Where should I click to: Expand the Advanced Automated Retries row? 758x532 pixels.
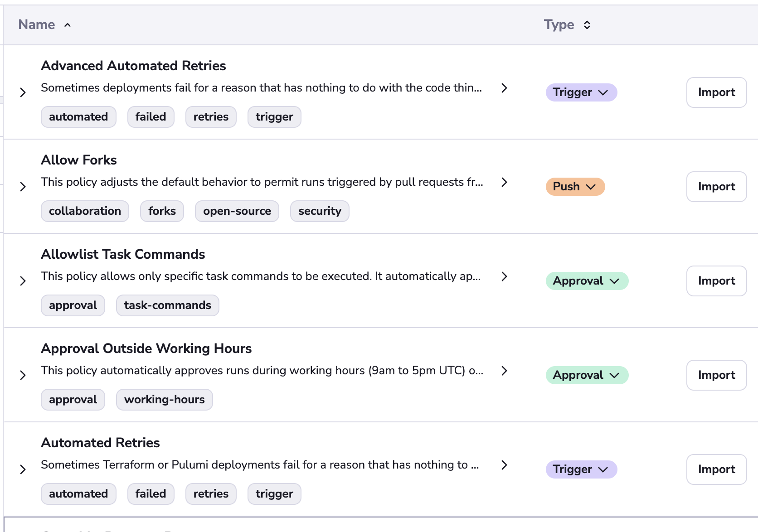[23, 92]
